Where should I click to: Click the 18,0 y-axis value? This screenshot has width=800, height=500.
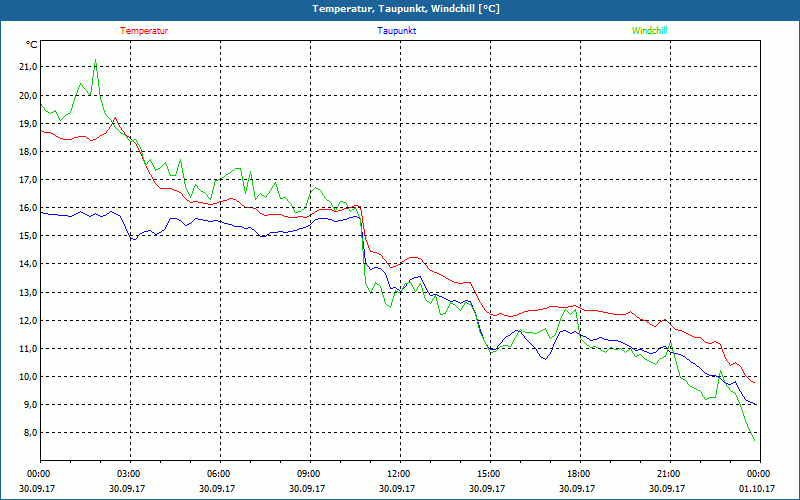pyautogui.click(x=28, y=152)
